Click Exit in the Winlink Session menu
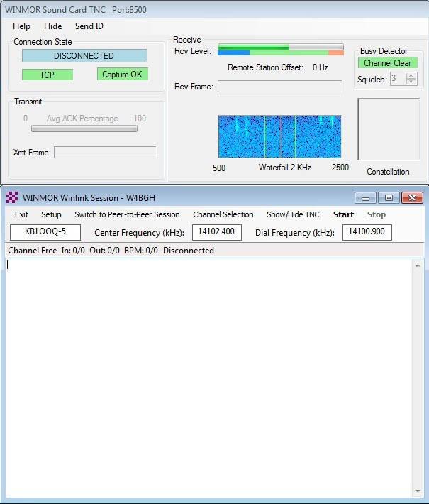 click(21, 214)
